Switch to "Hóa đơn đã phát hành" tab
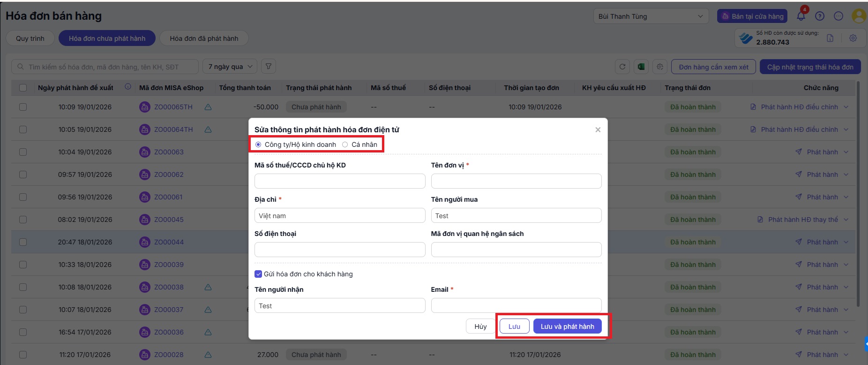 (204, 38)
